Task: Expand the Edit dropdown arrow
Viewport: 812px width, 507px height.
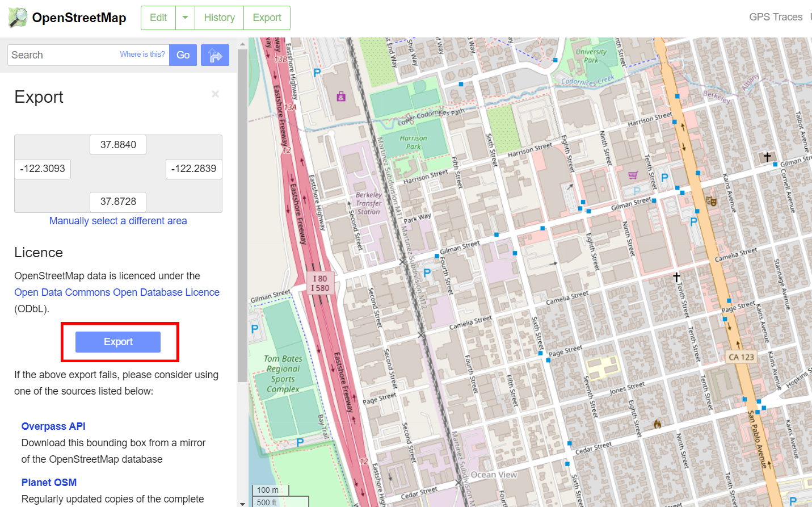Action: click(185, 18)
